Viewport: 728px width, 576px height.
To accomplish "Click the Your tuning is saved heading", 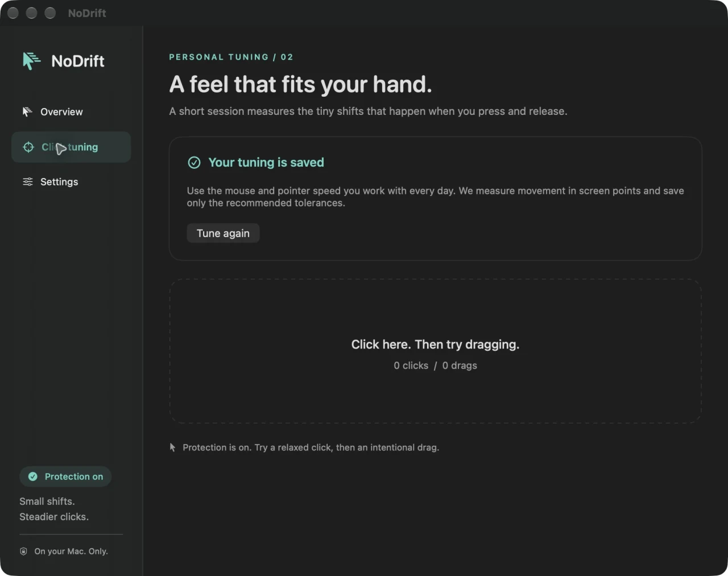I will 266,163.
